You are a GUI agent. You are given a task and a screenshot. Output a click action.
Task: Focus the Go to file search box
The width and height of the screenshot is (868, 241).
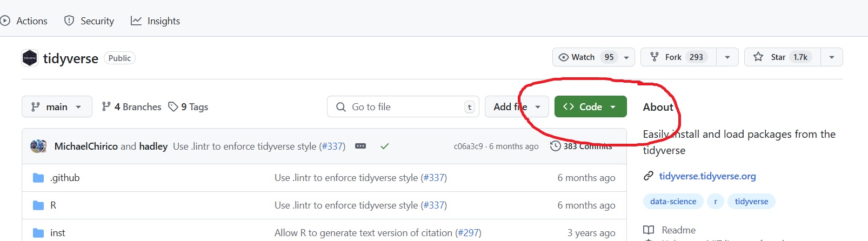[403, 107]
